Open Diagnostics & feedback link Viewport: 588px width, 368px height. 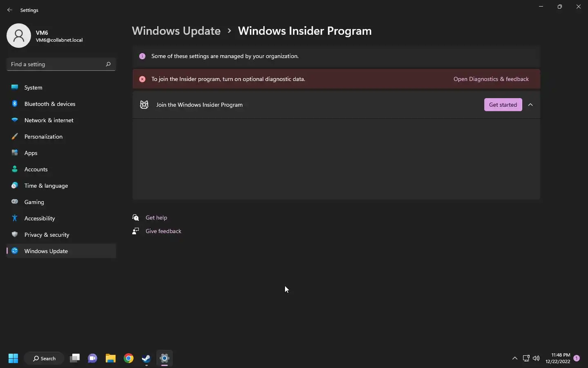491,79
